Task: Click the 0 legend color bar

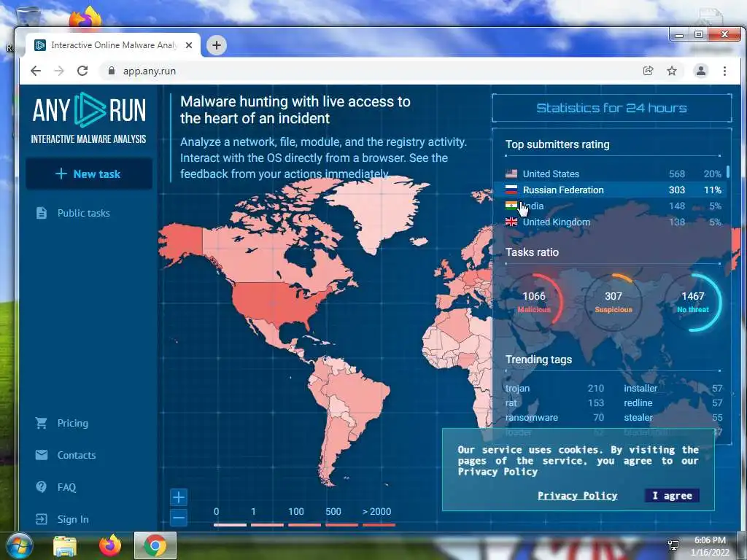Action: (x=230, y=525)
